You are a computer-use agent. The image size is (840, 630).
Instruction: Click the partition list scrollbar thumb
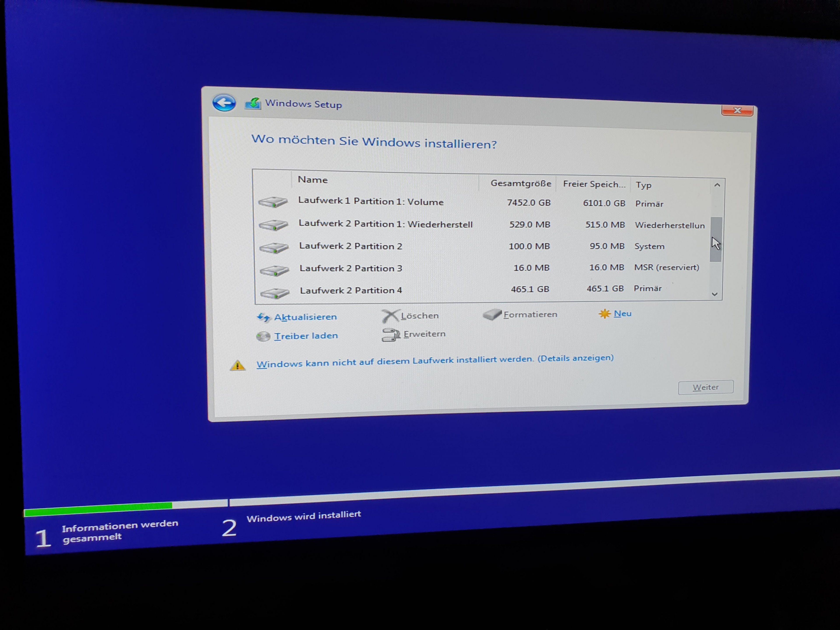tap(716, 239)
